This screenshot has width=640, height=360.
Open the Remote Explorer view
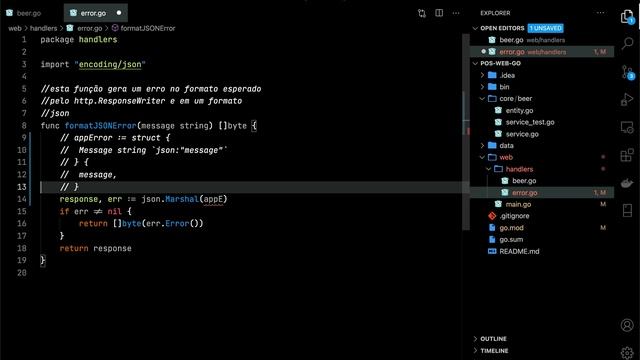click(627, 127)
